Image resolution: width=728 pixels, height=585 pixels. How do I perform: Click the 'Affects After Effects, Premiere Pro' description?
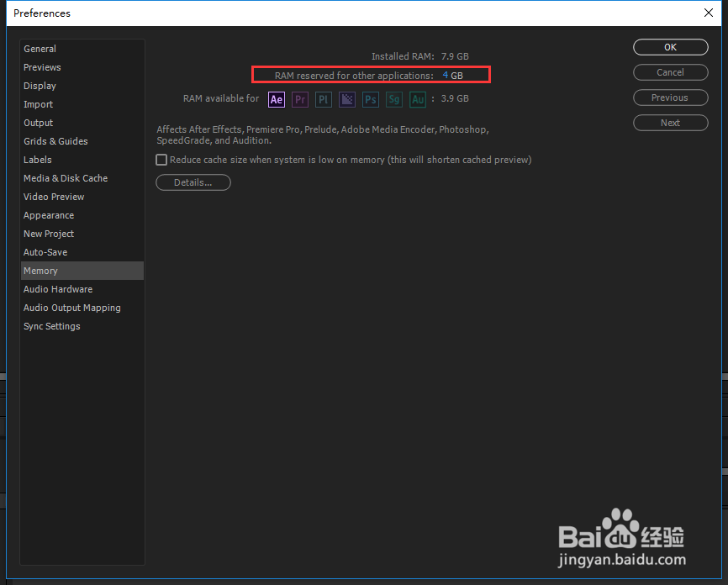323,135
